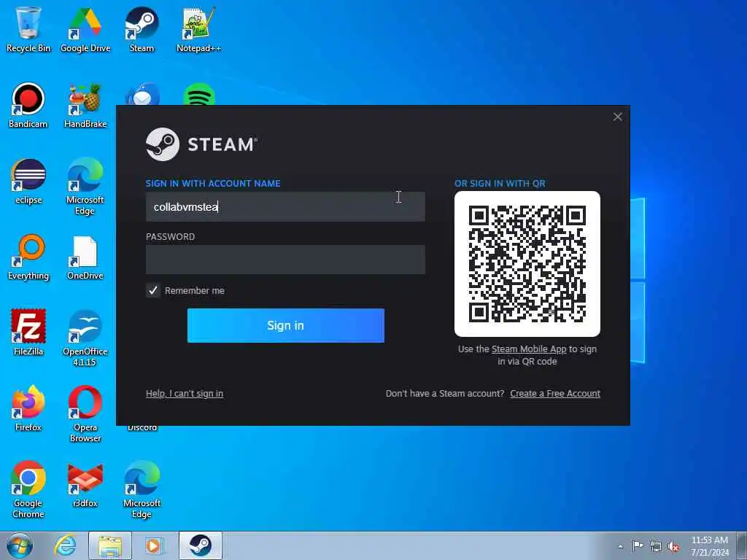Click the QR code sign-in image
The height and width of the screenshot is (560, 747).
tap(527, 264)
